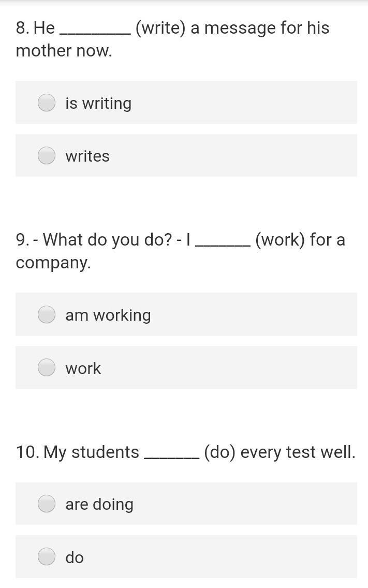Click question 9 text 'What do you do?'

point(107,240)
